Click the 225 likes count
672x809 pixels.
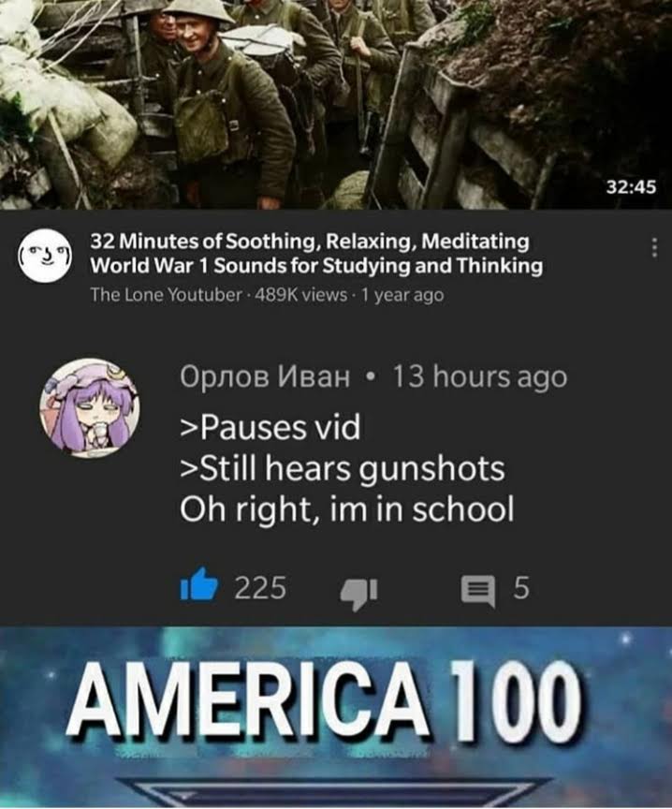tap(260, 588)
